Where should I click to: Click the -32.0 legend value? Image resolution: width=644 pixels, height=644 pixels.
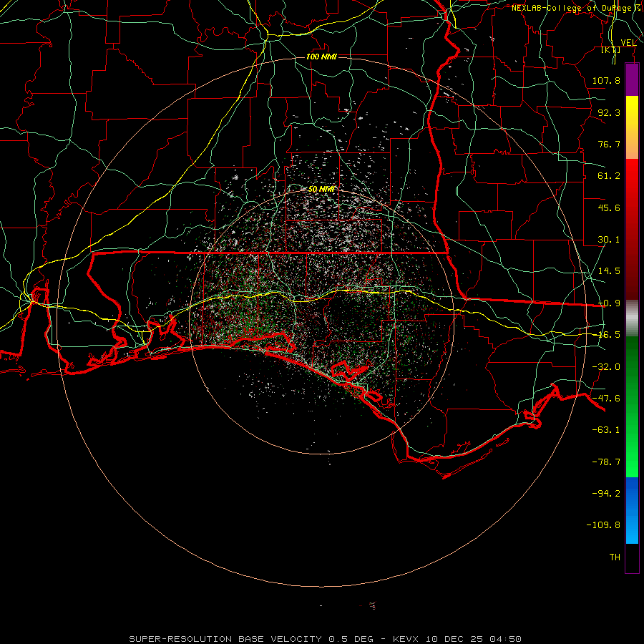pos(606,367)
